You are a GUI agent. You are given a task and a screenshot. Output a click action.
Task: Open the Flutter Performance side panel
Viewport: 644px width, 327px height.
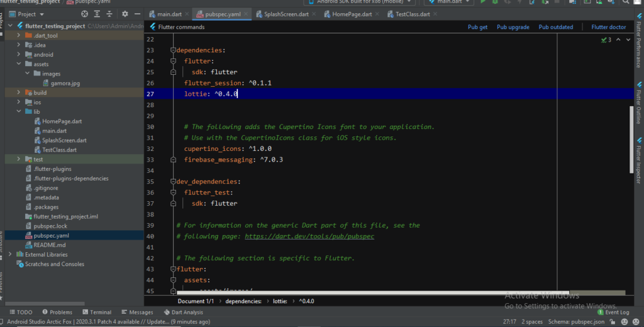[639, 41]
